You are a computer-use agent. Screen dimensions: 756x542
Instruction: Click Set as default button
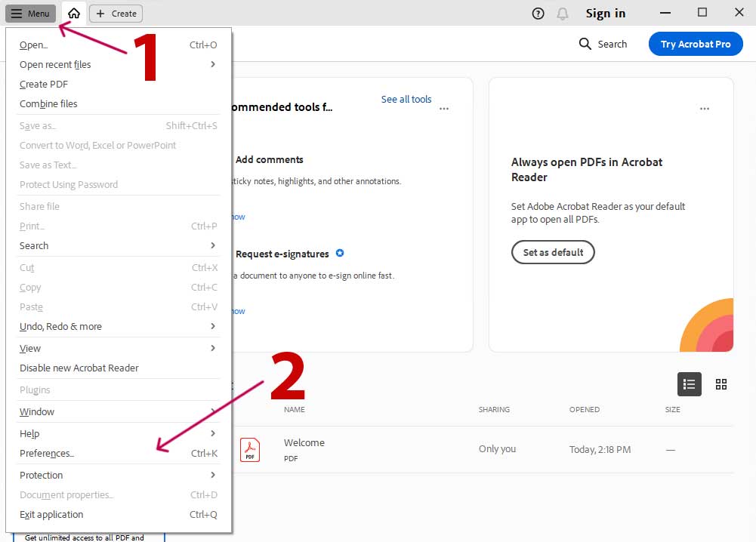553,252
